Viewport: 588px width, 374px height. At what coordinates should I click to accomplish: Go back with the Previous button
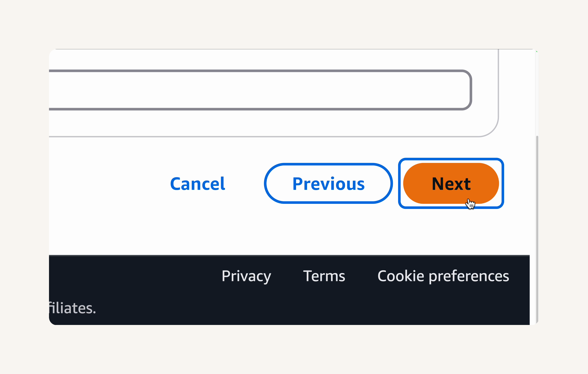(328, 183)
